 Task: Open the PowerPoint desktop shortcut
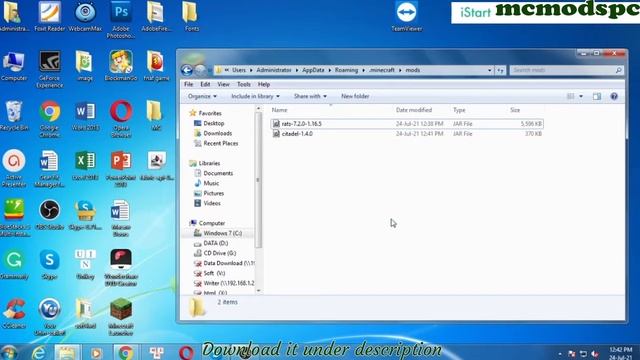click(x=121, y=169)
